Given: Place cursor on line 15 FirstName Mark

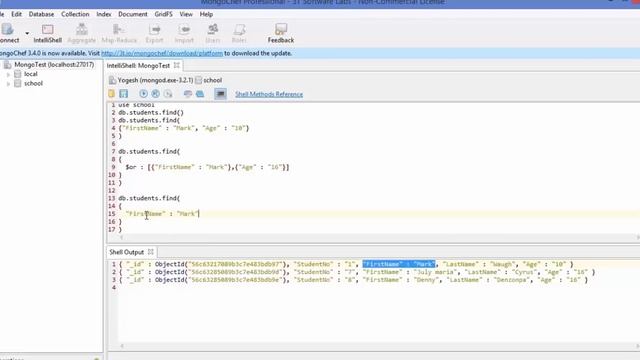Looking at the screenshot, I should tap(162, 214).
